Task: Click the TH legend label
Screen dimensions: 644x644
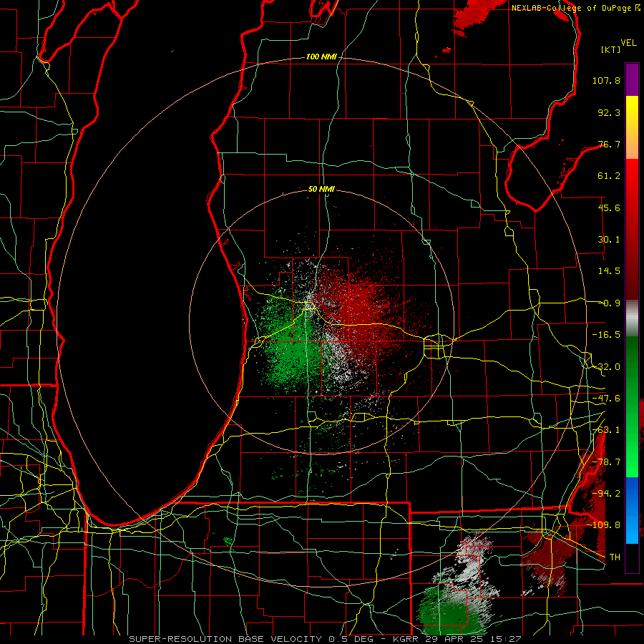Action: pos(615,557)
